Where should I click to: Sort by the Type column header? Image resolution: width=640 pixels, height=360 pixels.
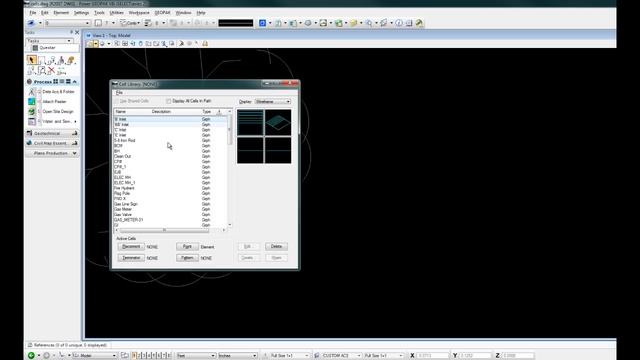point(207,111)
